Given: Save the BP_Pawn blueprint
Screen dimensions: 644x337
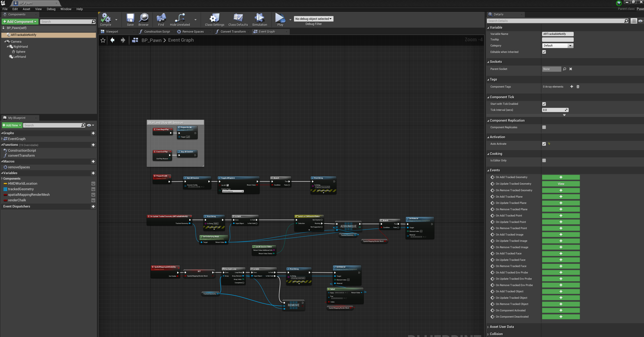Looking at the screenshot, I should 130,20.
